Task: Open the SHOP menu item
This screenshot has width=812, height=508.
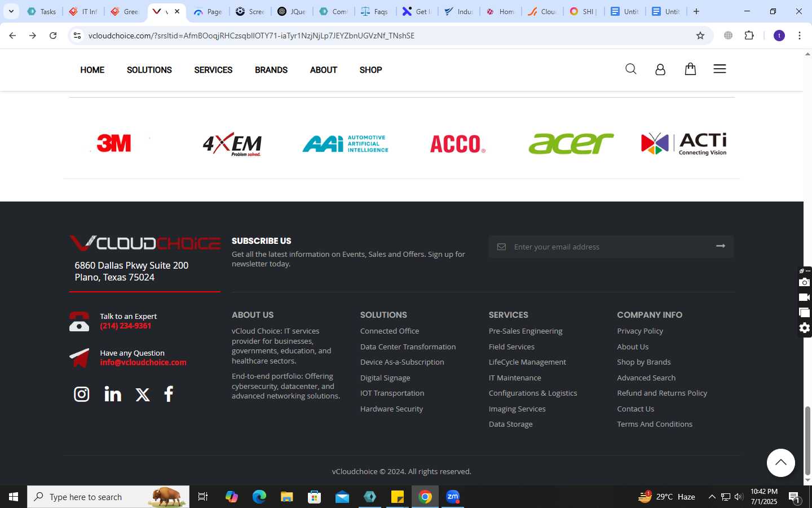Action: [370, 70]
